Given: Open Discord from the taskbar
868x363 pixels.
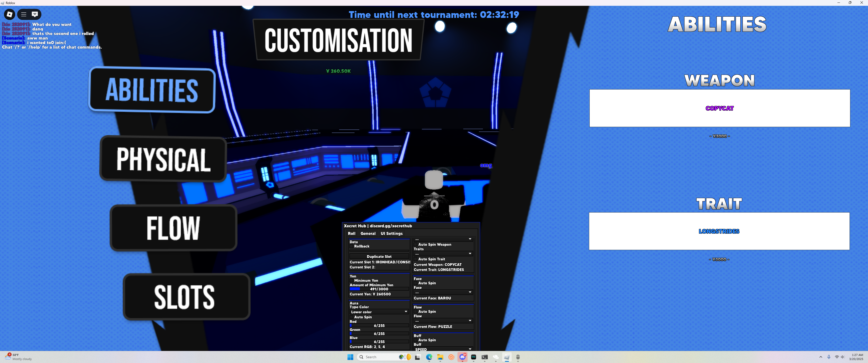Looking at the screenshot, I should pos(463,357).
